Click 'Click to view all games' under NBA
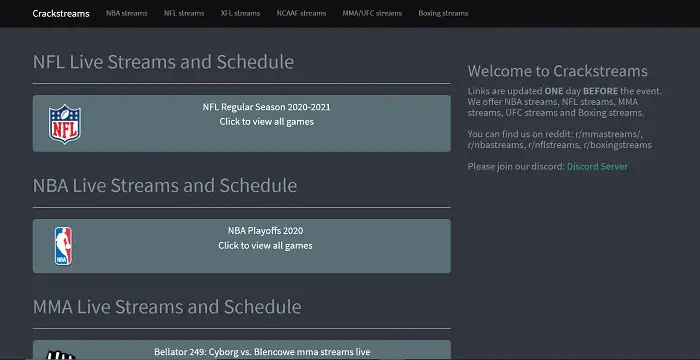 tap(265, 246)
